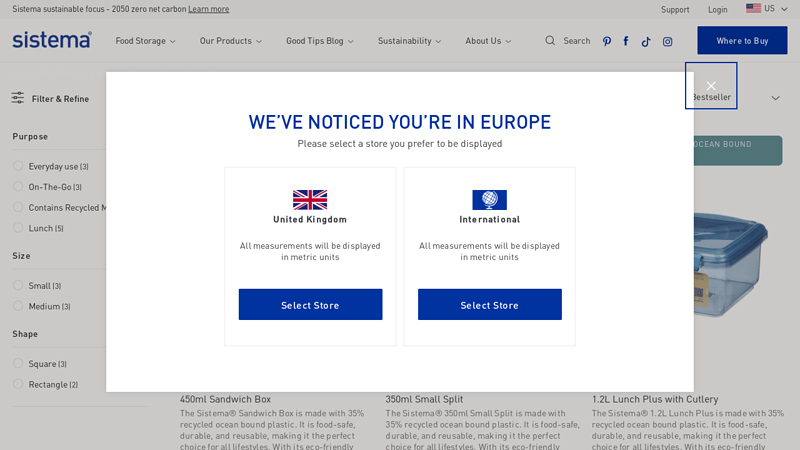This screenshot has width=800, height=450.
Task: Expand the Food Storage menu
Action: [x=145, y=41]
